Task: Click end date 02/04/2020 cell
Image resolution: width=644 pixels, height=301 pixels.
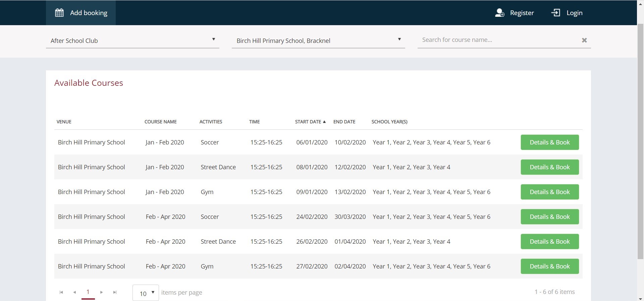Action: coord(350,266)
